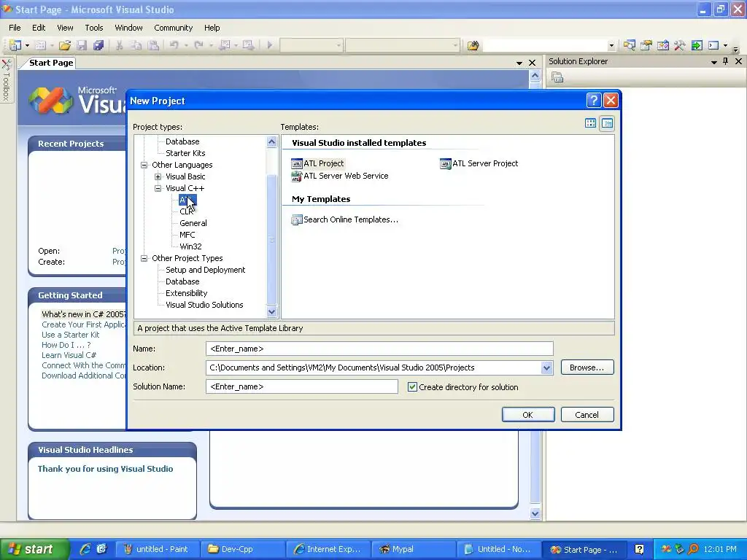Open New Project icon dropdown arrow
Screen dimensions: 747x560
pyautogui.click(x=27, y=45)
